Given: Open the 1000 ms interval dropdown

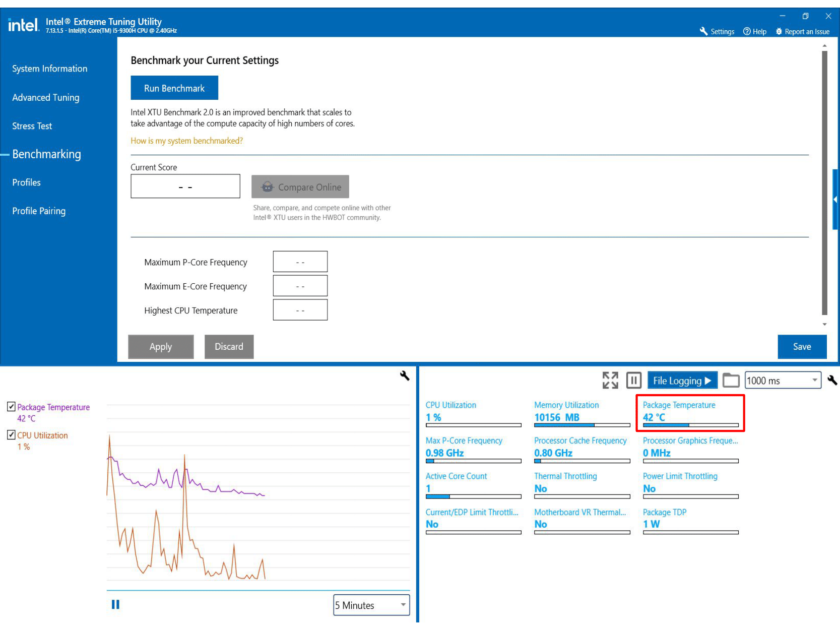Looking at the screenshot, I should (783, 381).
